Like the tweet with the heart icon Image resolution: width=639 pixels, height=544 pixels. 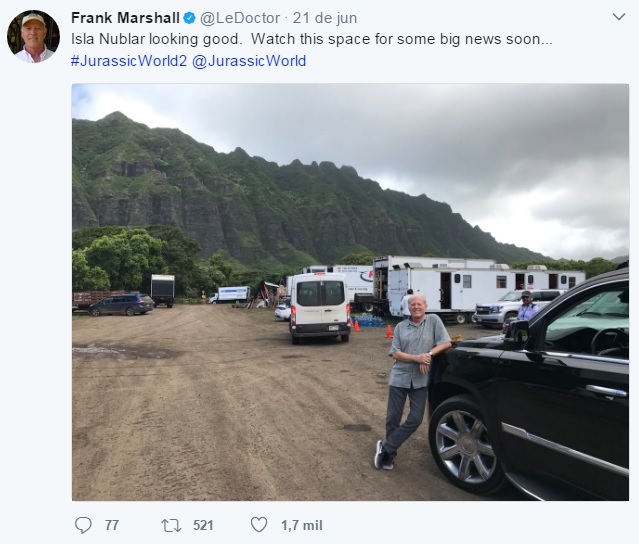pyautogui.click(x=259, y=524)
